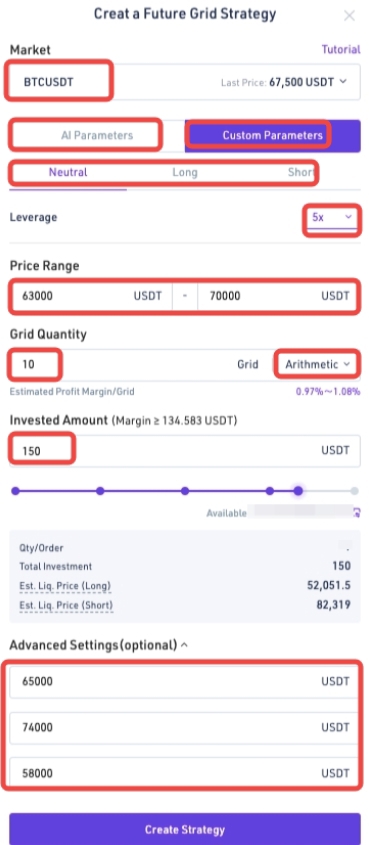Click the upper price field showing 70000
369x845 pixels.
click(279, 295)
